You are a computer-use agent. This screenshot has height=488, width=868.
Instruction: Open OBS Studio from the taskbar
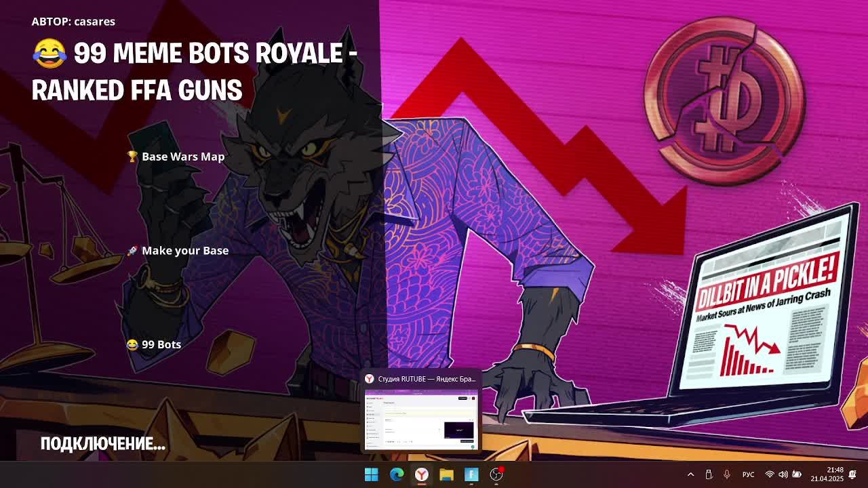pyautogui.click(x=496, y=474)
